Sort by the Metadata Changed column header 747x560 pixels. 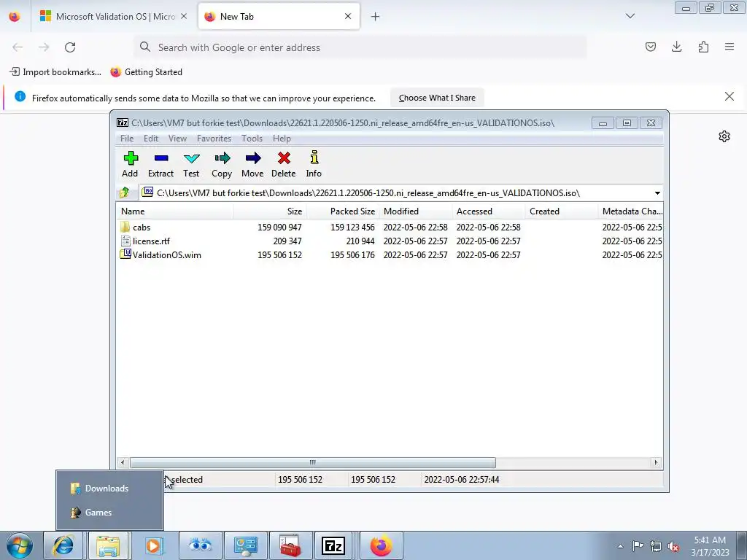[631, 211]
